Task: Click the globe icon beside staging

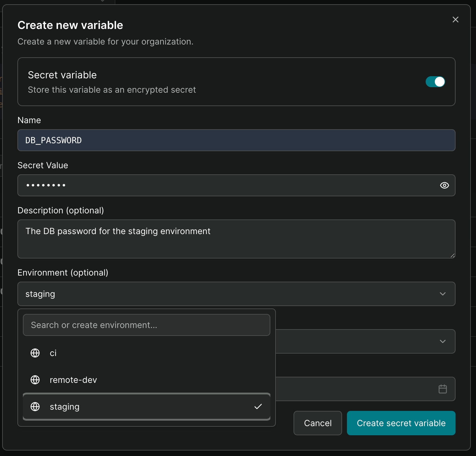Action: 35,407
